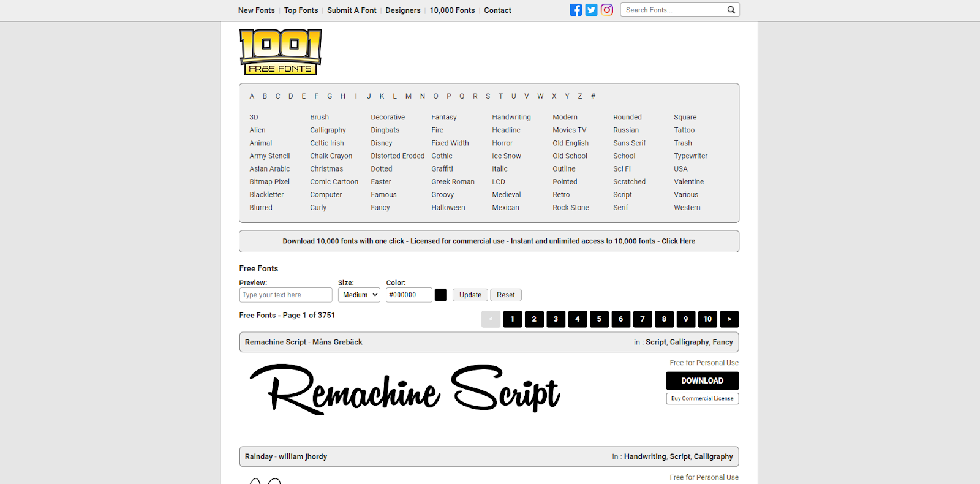
Task: Click the Remachine Script preview image
Action: [x=405, y=390]
